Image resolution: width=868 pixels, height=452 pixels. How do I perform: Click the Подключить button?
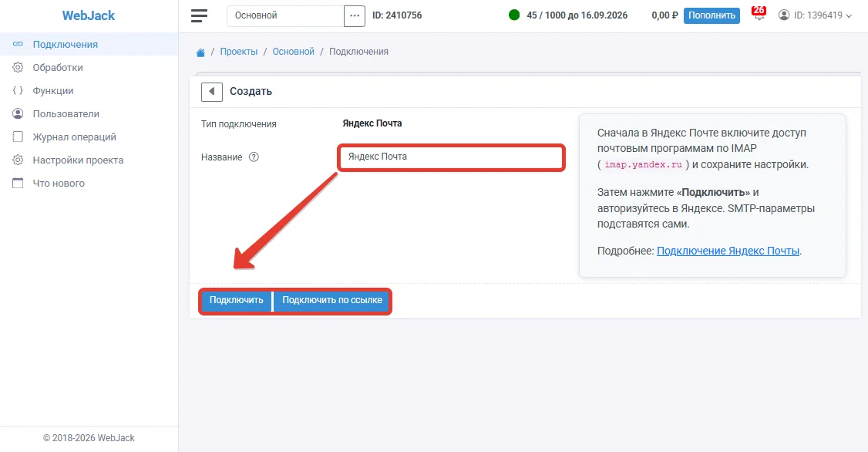[x=237, y=300]
